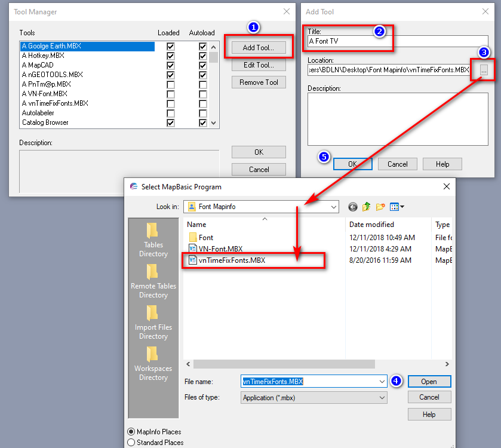The width and height of the screenshot is (501, 448).
Task: Click Add Tool... button in Tool Manager
Action: pyautogui.click(x=259, y=48)
